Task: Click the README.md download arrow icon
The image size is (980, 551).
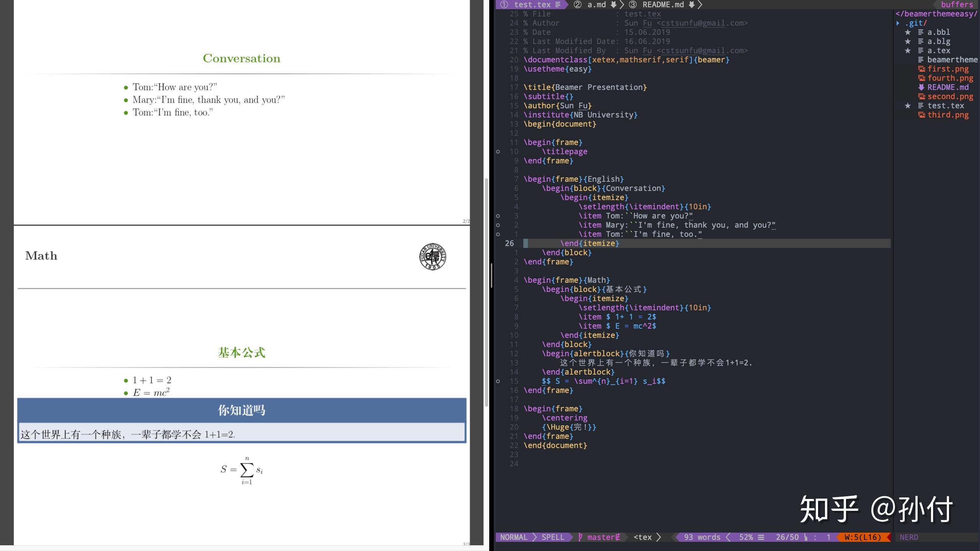Action: tap(921, 87)
